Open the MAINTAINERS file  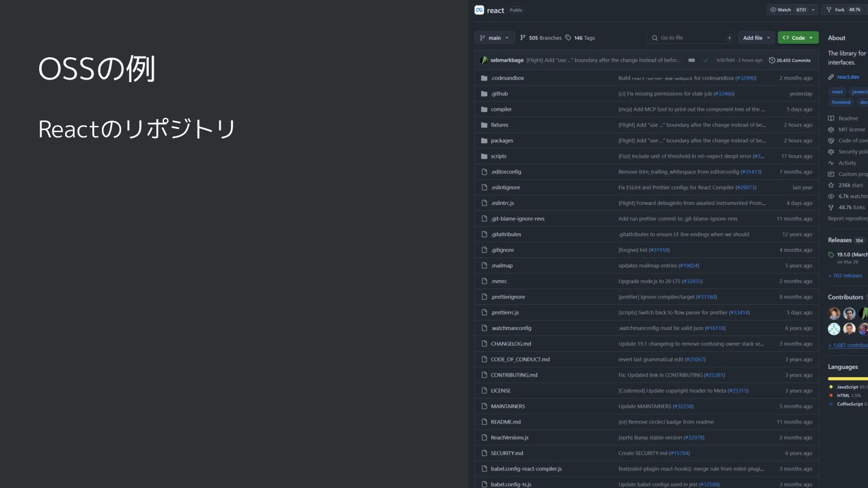tap(508, 407)
